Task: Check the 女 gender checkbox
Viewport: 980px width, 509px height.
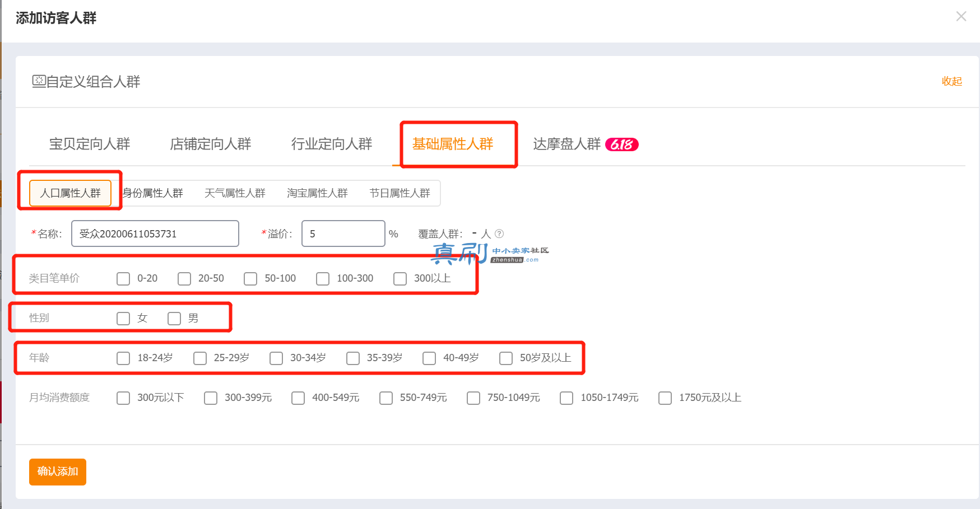Action: [x=123, y=319]
